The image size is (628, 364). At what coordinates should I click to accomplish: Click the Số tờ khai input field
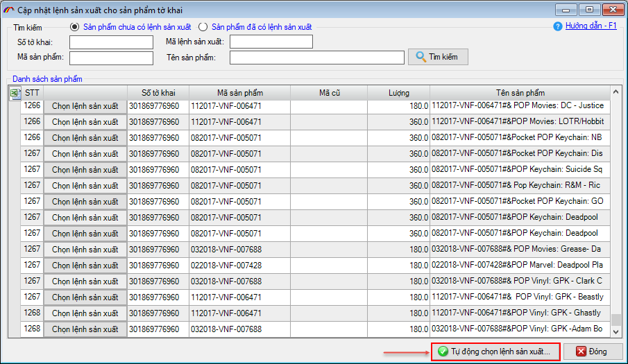pos(111,42)
